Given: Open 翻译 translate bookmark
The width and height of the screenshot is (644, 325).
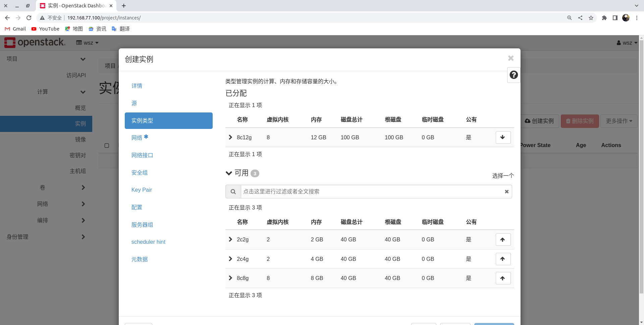Looking at the screenshot, I should coord(121,29).
